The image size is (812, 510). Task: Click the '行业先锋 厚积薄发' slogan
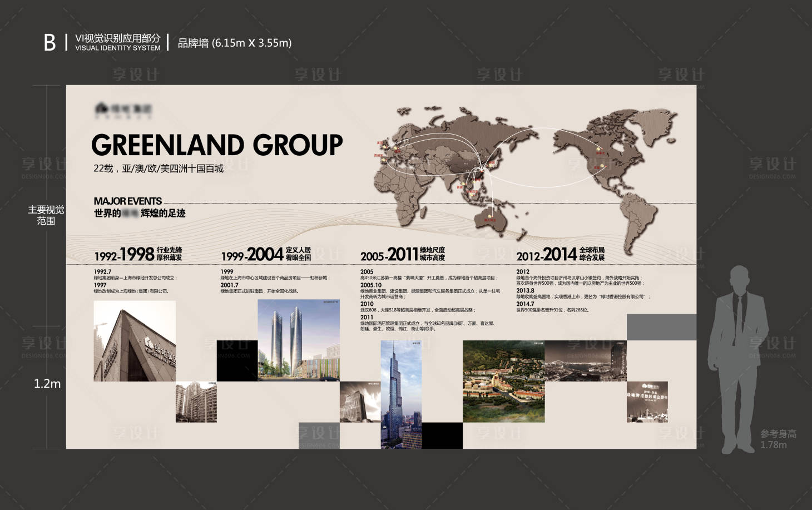point(169,254)
